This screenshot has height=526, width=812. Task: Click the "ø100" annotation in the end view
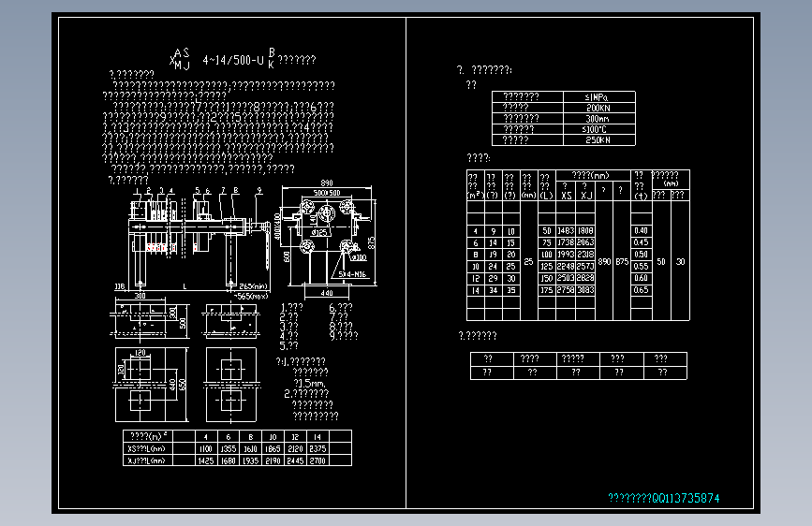click(359, 257)
